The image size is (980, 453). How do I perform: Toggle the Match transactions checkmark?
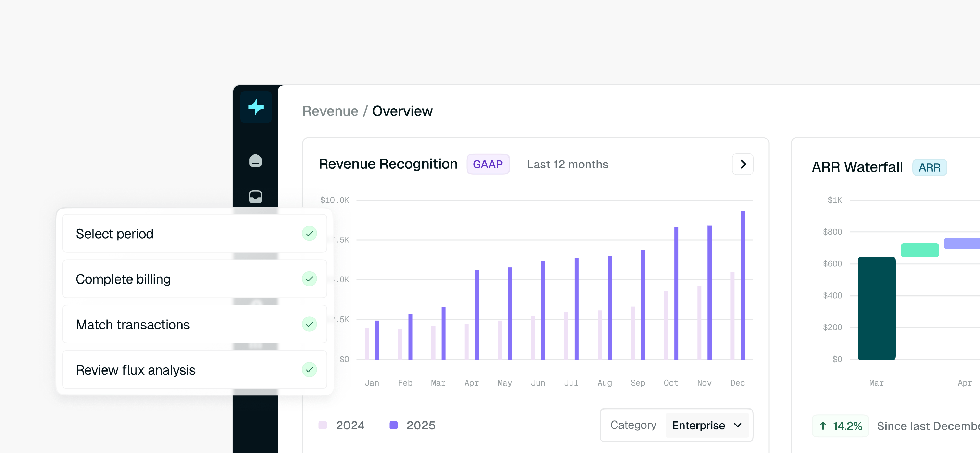309,324
